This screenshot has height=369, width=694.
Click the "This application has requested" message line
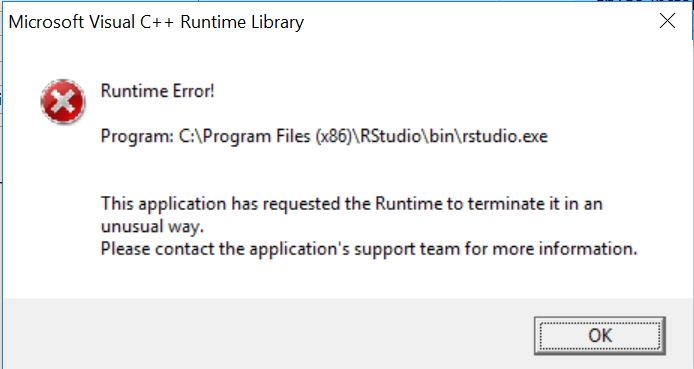[352, 204]
